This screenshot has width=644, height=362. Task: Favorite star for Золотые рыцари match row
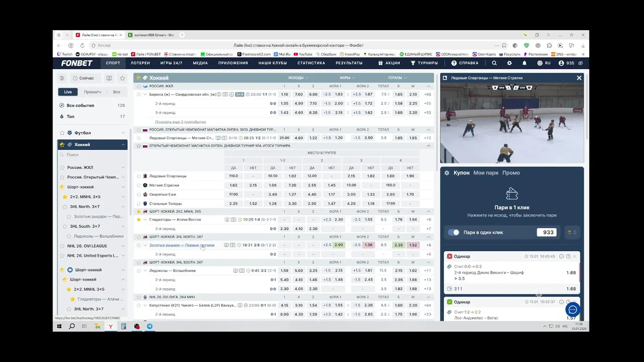point(139,245)
